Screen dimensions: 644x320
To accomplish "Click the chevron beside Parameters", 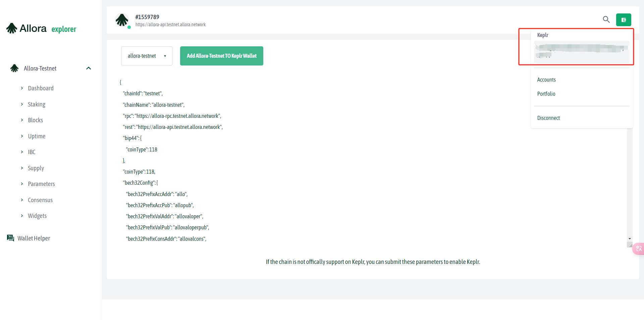I will [x=22, y=184].
